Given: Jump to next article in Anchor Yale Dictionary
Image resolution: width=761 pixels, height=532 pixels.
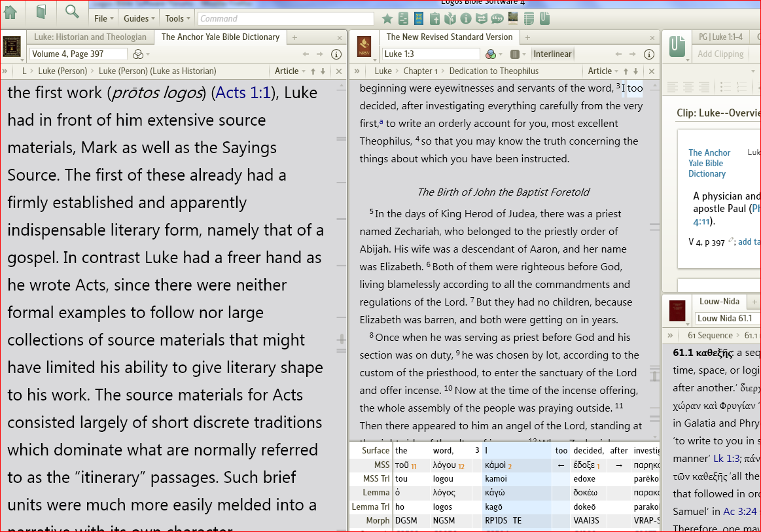Looking at the screenshot, I should (323, 71).
